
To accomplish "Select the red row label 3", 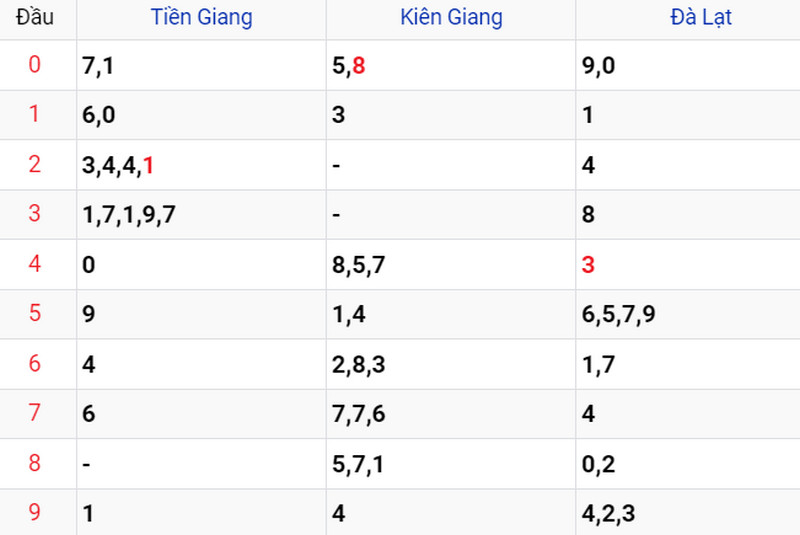I will pos(35,213).
